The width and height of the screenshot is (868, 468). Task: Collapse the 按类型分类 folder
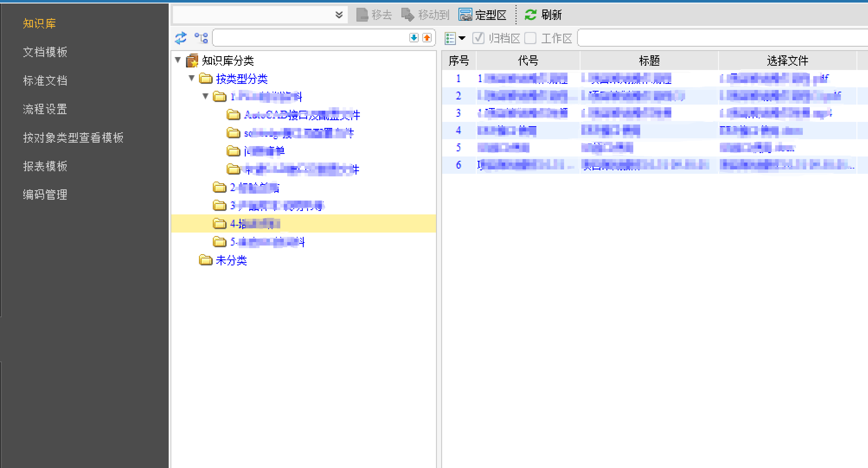click(192, 78)
